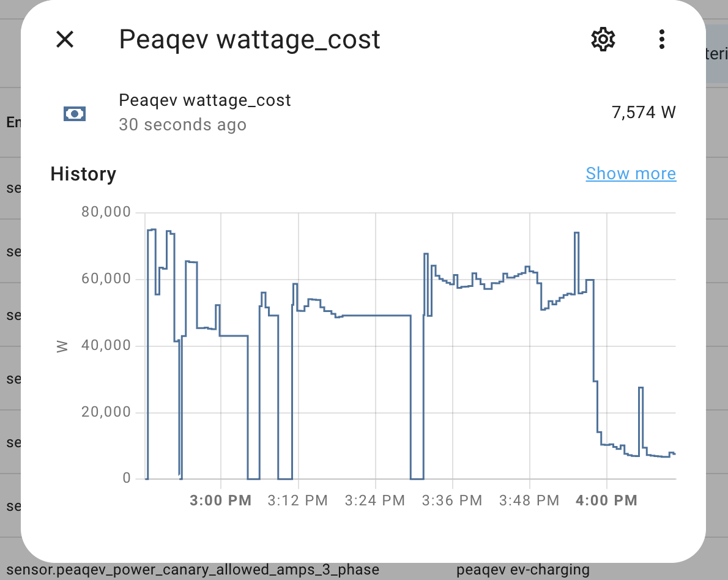Viewport: 728px width, 580px height.
Task: Click the W unit label on the chart axis
Action: coord(63,345)
